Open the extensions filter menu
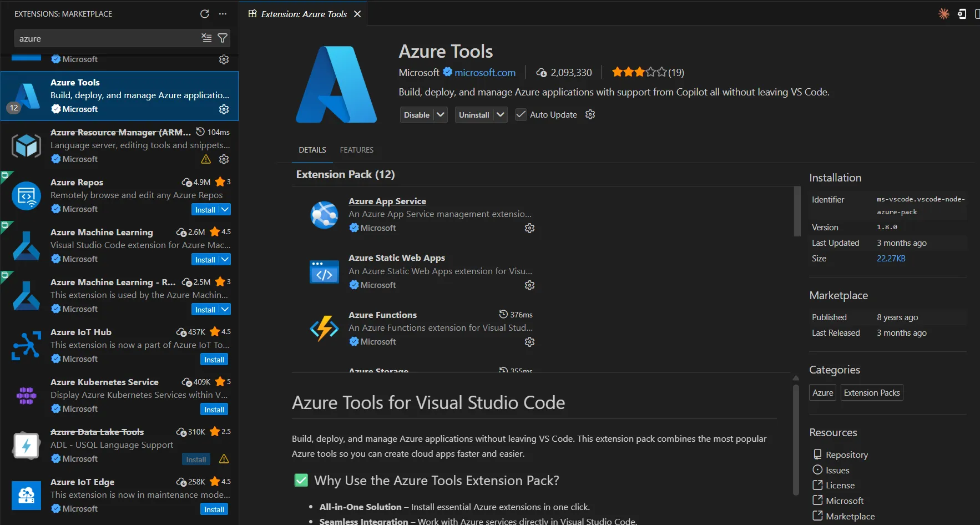 [x=223, y=38]
